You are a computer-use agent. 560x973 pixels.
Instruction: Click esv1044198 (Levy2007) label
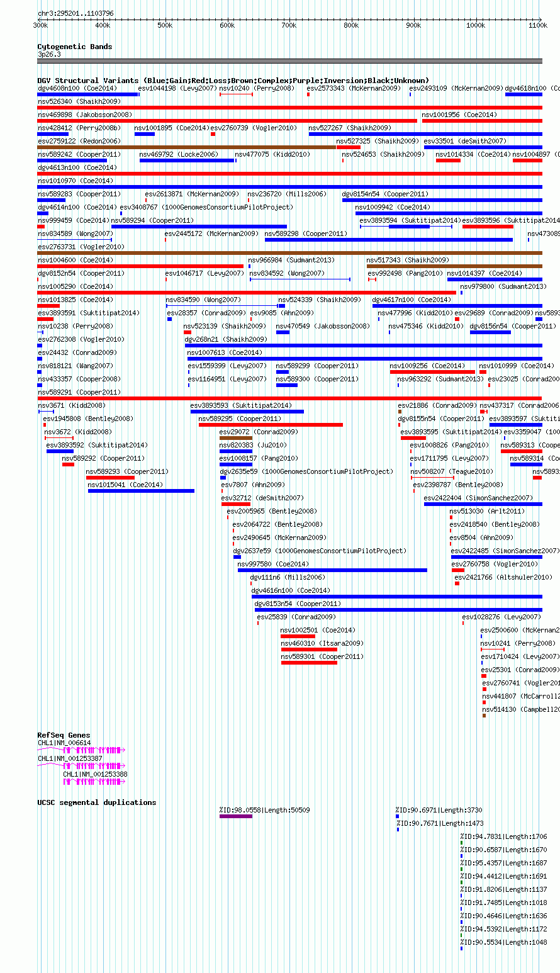[177, 88]
